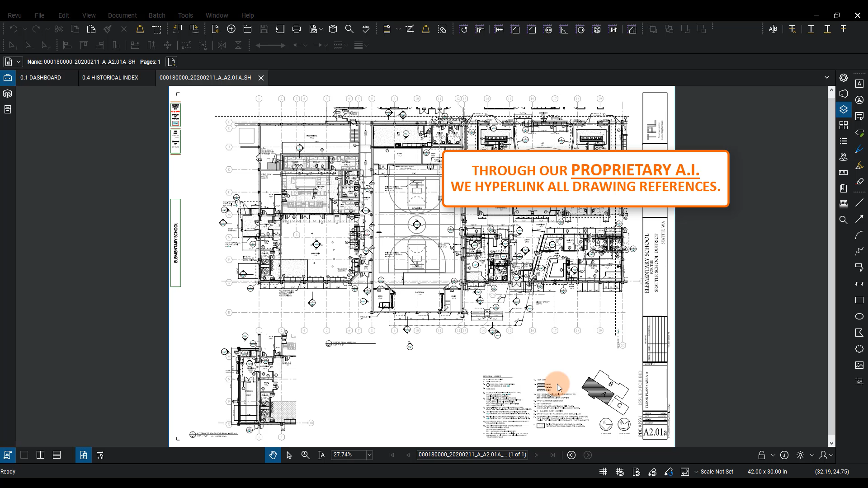
Task: Select the Ellipse markup tool
Action: (x=859, y=316)
